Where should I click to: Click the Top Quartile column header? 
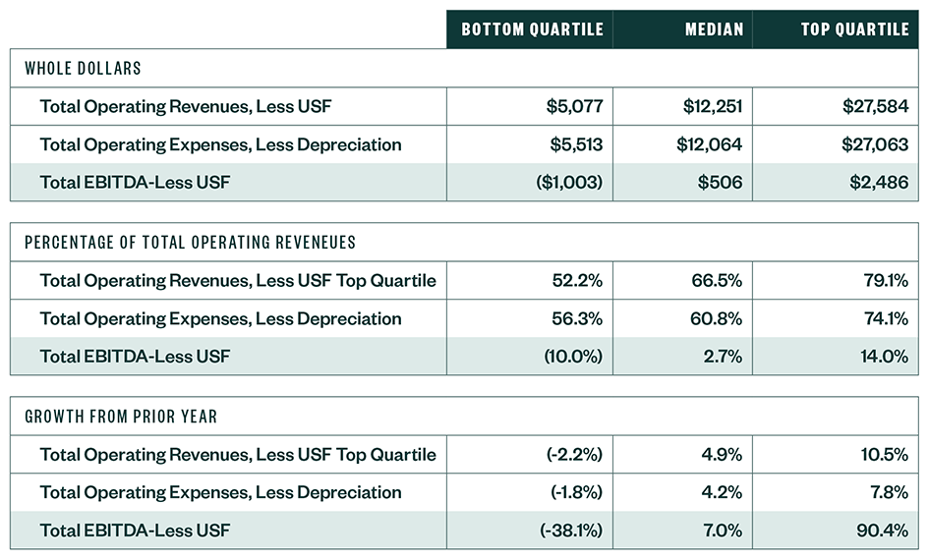pos(854,29)
